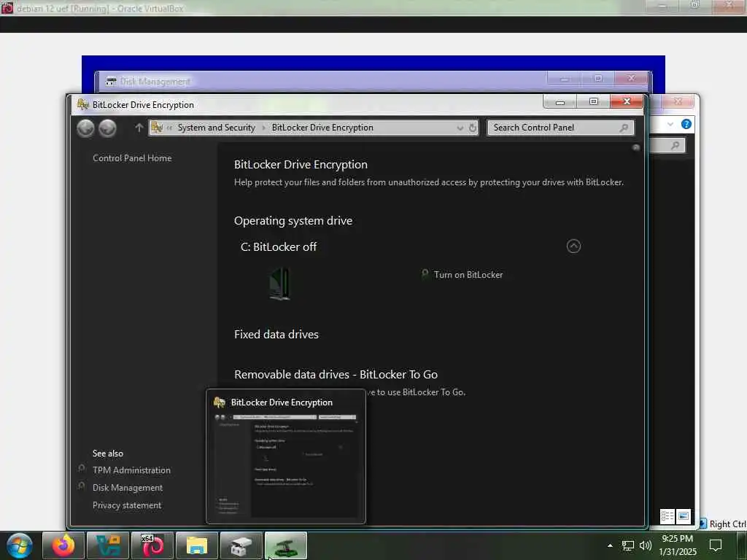Screen dimensions: 747x560
Task: Open the x64 debugger taskbar icon
Action: click(x=152, y=545)
